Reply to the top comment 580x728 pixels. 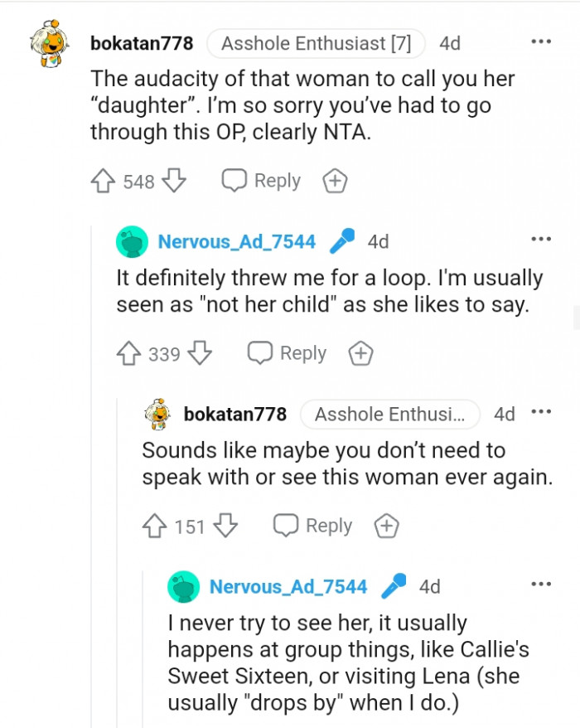259,180
